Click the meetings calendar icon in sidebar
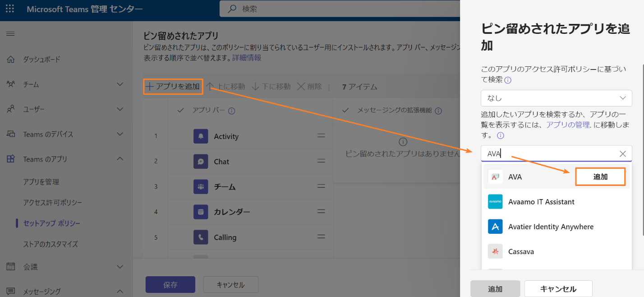Screen dimensions: 644x297 (11, 267)
